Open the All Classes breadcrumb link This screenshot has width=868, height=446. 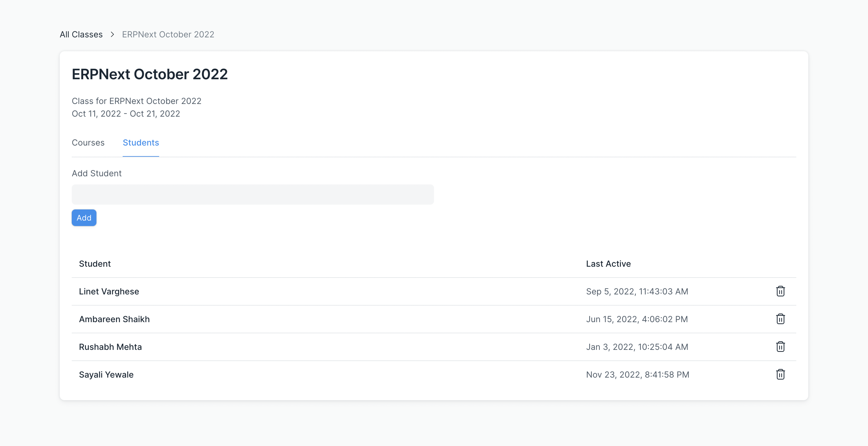coord(81,34)
